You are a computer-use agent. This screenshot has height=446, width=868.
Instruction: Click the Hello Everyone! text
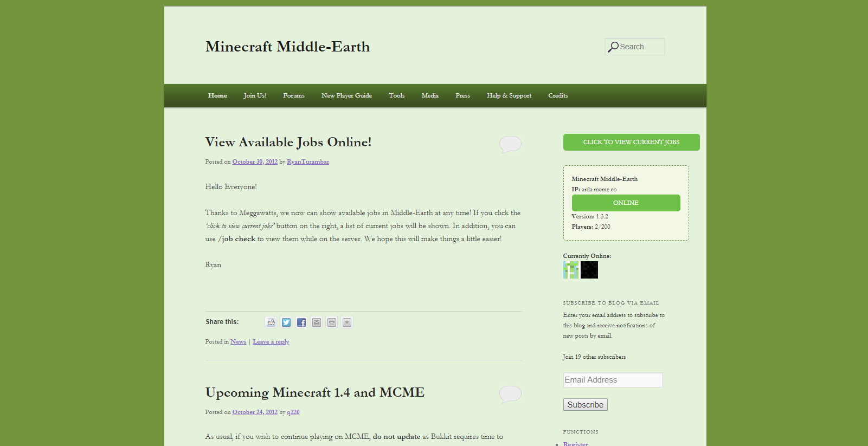(x=231, y=186)
